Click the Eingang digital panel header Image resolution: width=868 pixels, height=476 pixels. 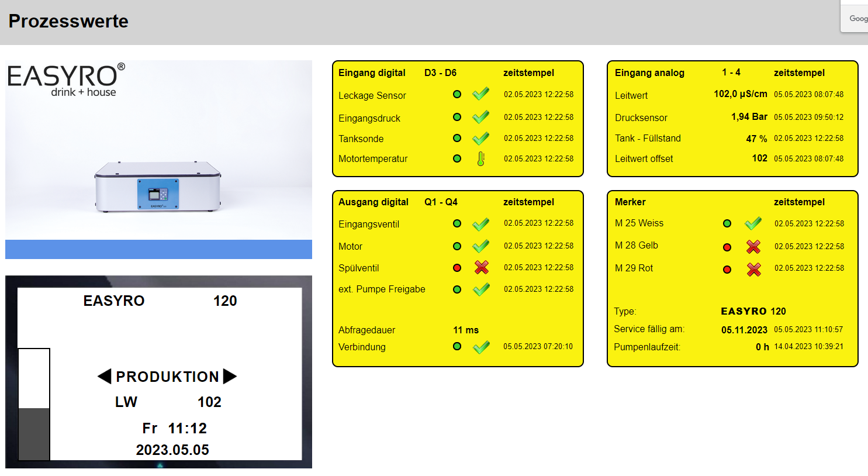[x=372, y=73]
